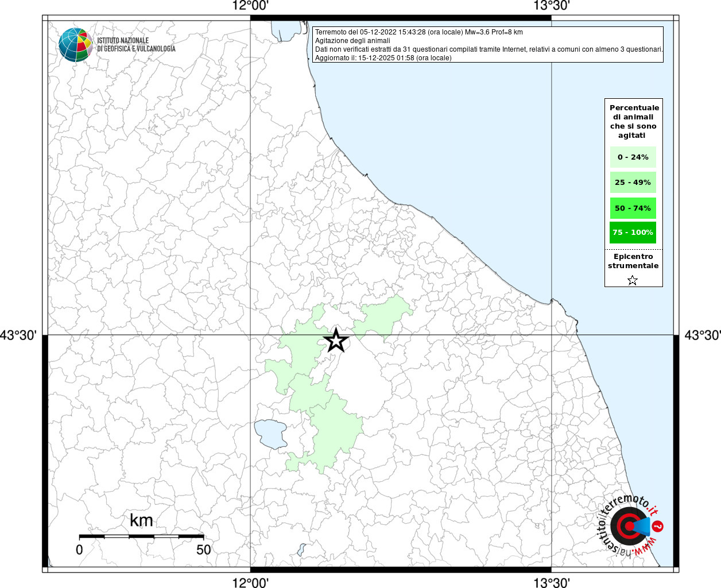Click the earthquake date and magnitude line
This screenshot has width=721, height=588.
tap(418, 32)
